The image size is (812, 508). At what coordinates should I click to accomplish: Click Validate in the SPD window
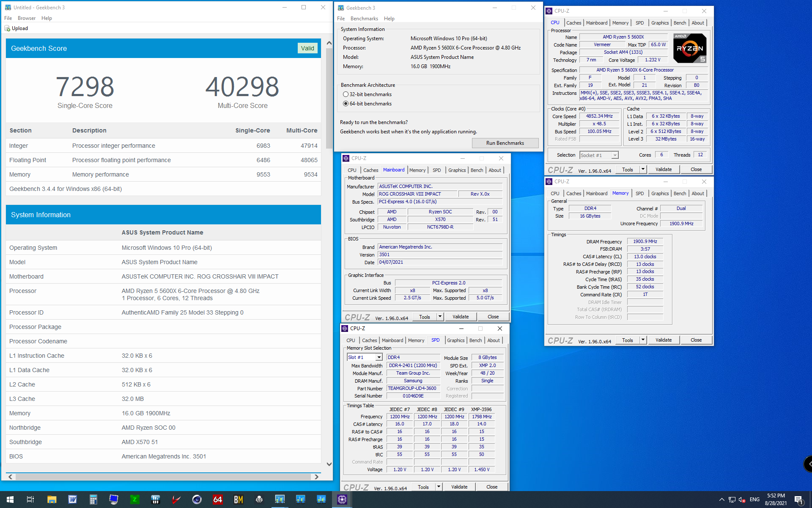pos(459,487)
